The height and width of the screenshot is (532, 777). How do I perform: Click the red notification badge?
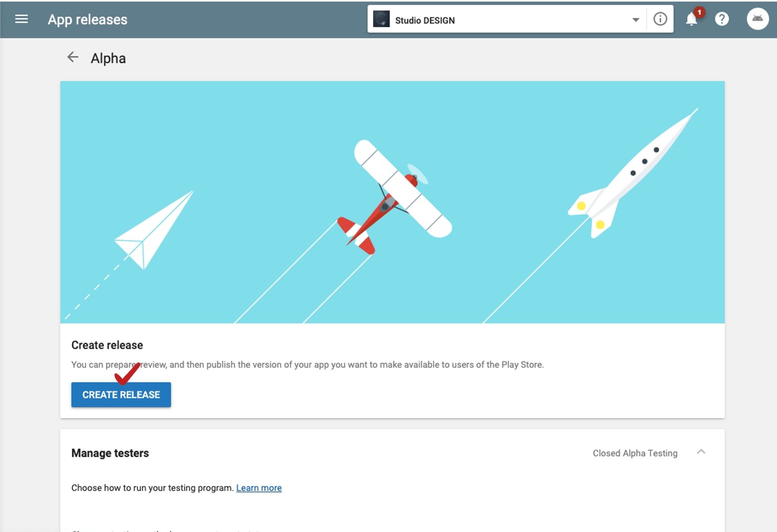(699, 12)
